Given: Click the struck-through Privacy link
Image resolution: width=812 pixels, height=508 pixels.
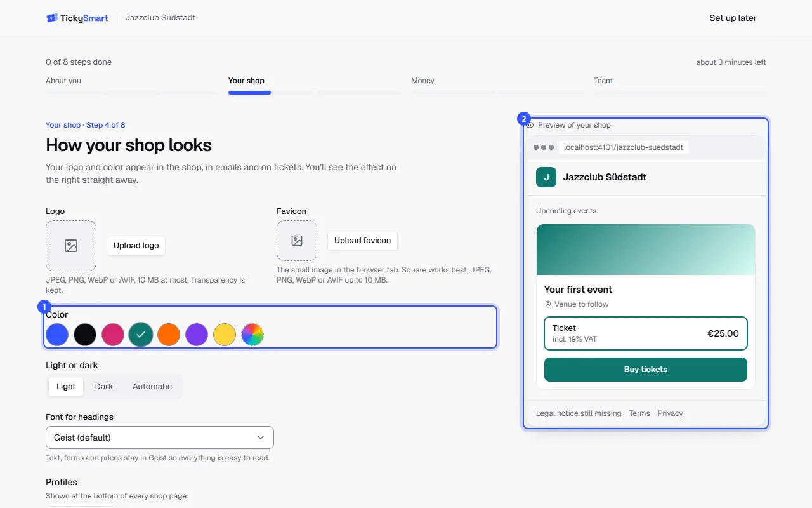Looking at the screenshot, I should click(x=671, y=413).
